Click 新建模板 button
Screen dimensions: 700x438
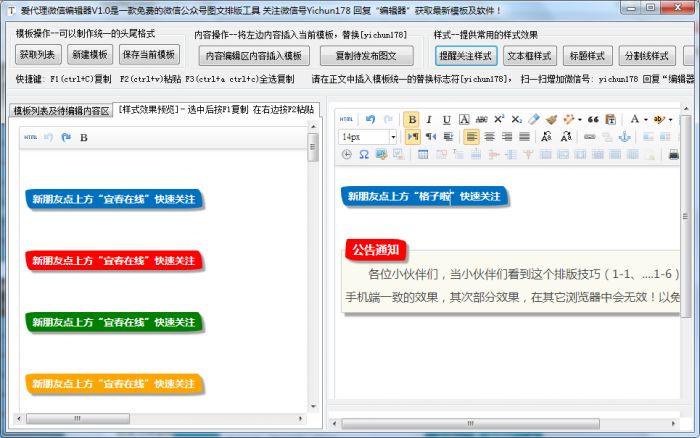coord(90,54)
